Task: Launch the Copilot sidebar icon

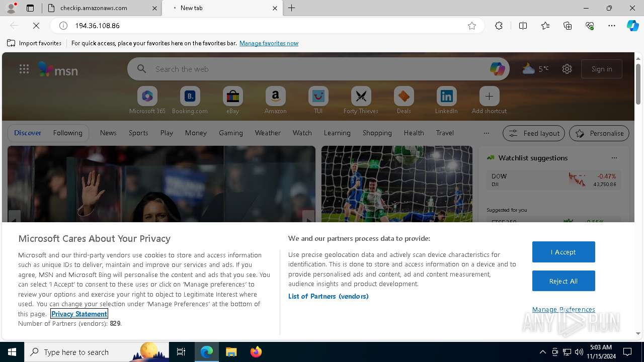Action: pos(632,26)
